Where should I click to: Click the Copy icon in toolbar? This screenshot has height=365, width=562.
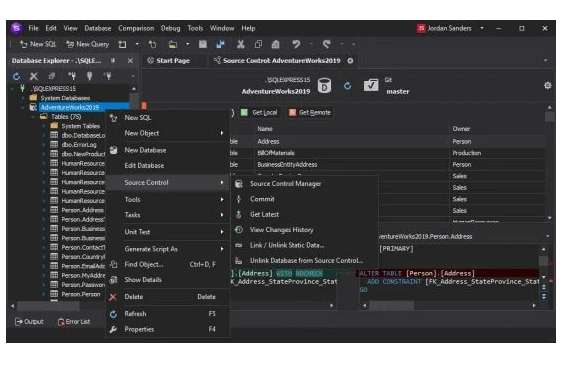coord(258,44)
